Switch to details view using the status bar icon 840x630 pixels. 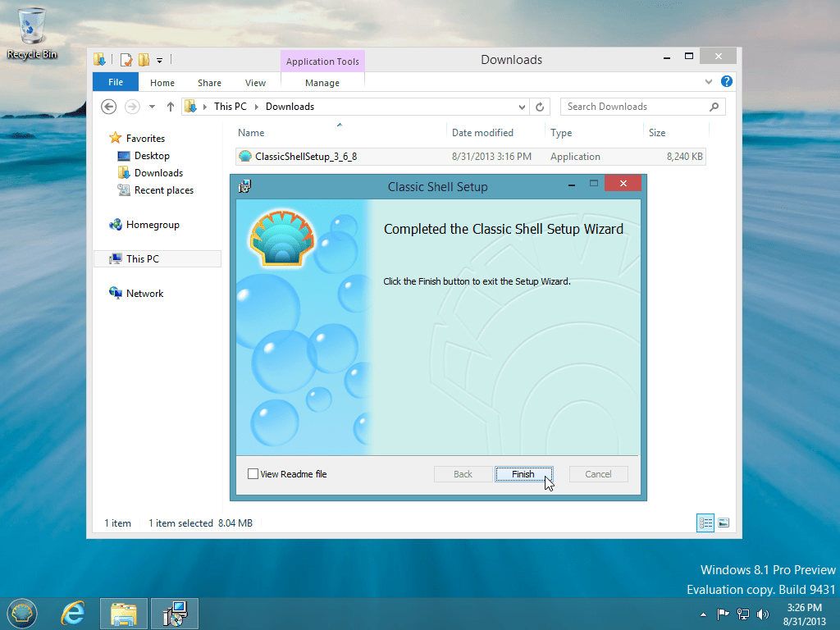point(705,523)
